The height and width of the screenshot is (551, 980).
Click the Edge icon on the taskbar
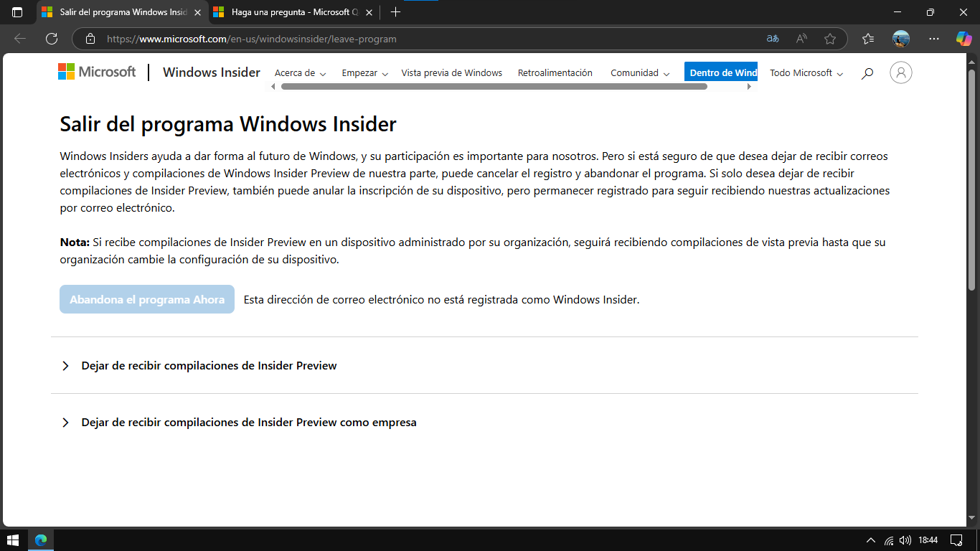pos(41,540)
